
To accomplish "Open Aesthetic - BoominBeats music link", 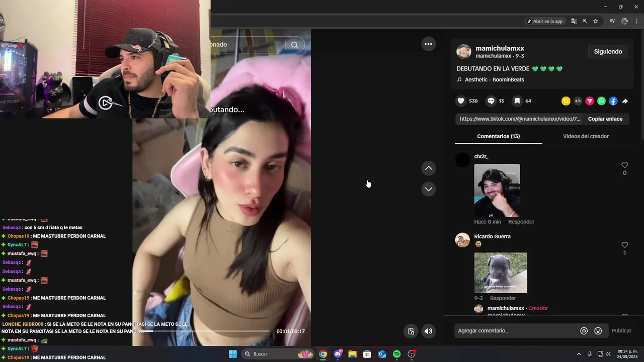I will pos(495,80).
